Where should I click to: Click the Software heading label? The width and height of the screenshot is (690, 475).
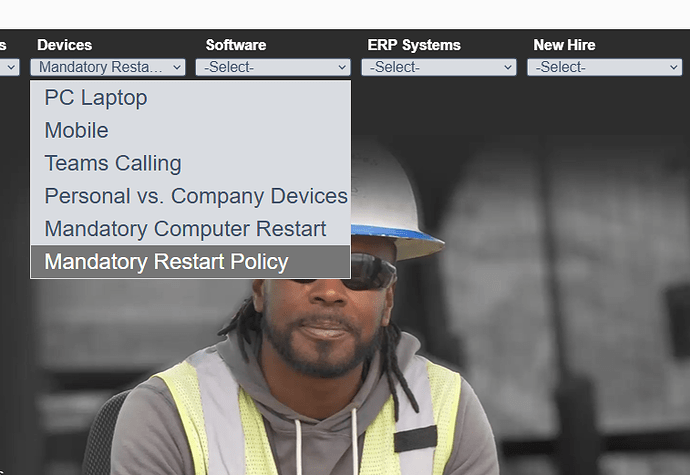236,45
